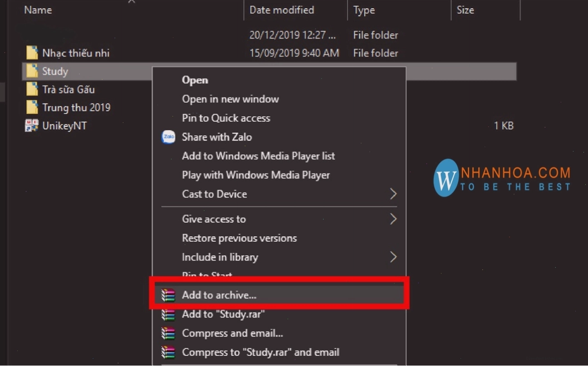Choose Open in new window
Image resolution: width=588 pixels, height=366 pixels.
click(x=230, y=99)
